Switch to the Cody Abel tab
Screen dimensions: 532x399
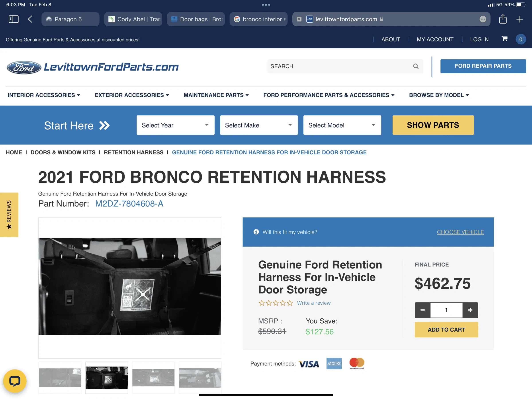(x=133, y=19)
